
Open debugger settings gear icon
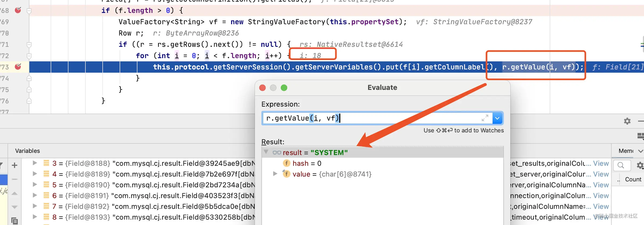pos(627,121)
